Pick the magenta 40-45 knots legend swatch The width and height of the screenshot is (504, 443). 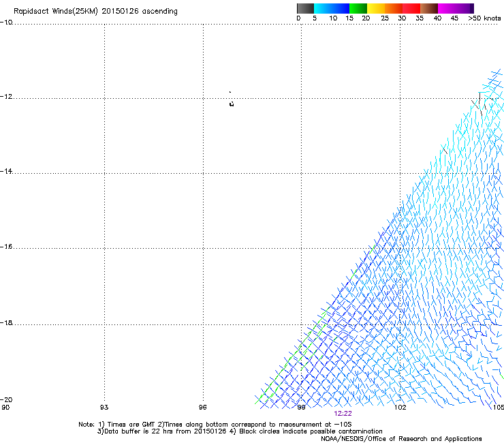point(447,8)
